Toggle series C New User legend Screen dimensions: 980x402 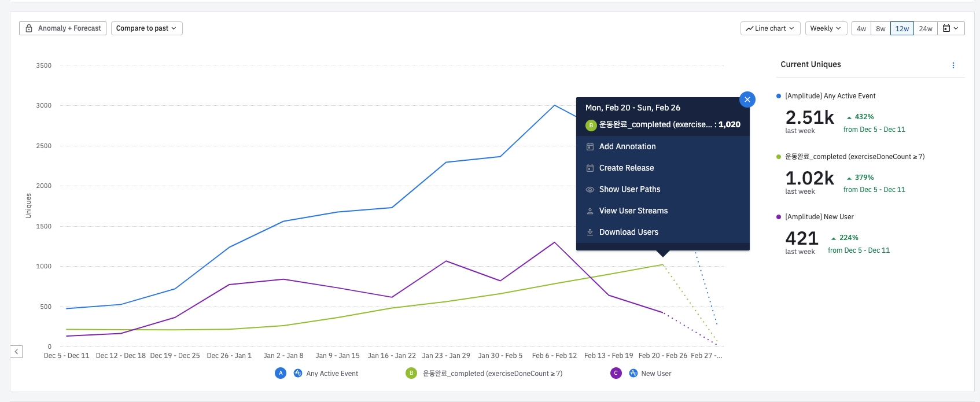tap(616, 374)
